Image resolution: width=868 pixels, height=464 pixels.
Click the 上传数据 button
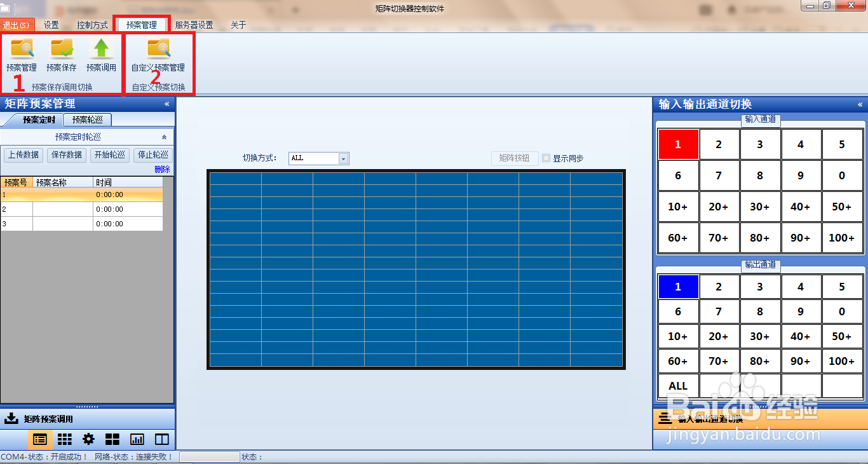click(24, 155)
